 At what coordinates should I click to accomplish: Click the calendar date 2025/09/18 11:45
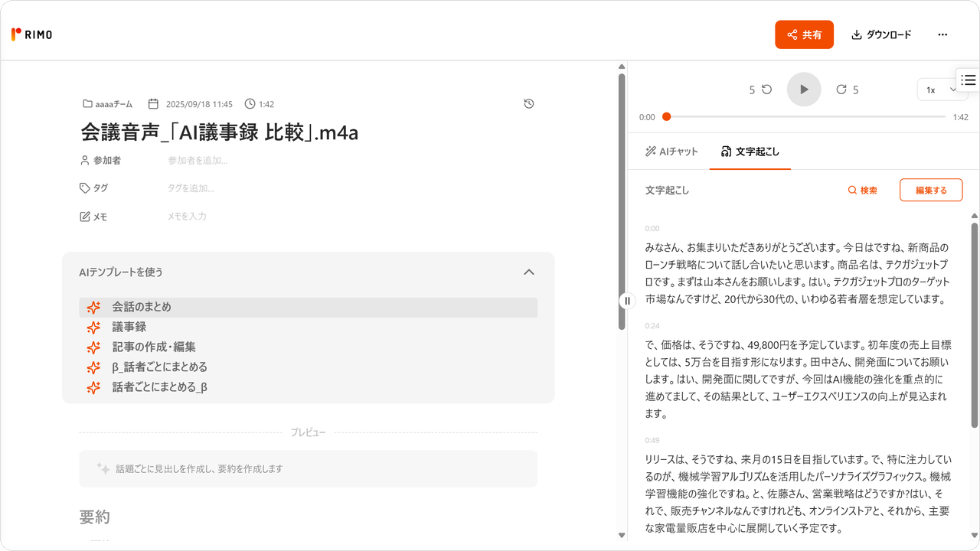point(190,104)
